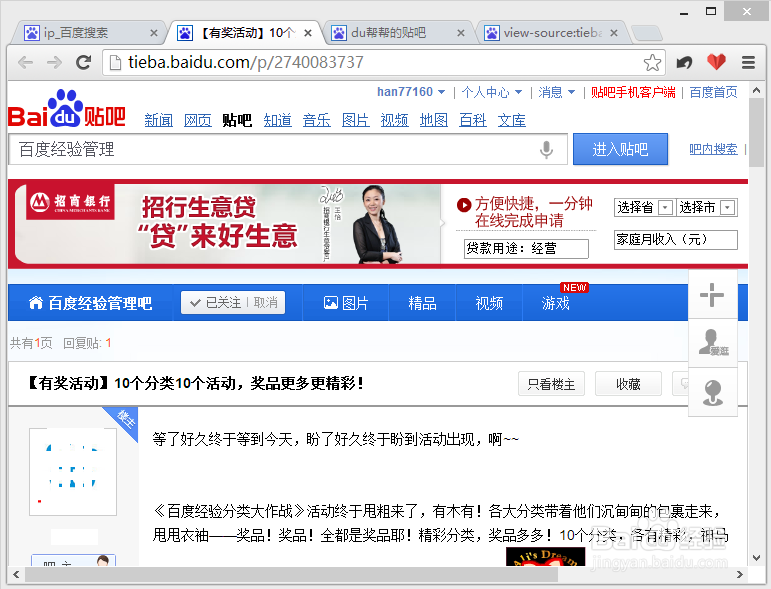The image size is (771, 589).
Task: Expand han77160 username dropdown
Action: 441,92
